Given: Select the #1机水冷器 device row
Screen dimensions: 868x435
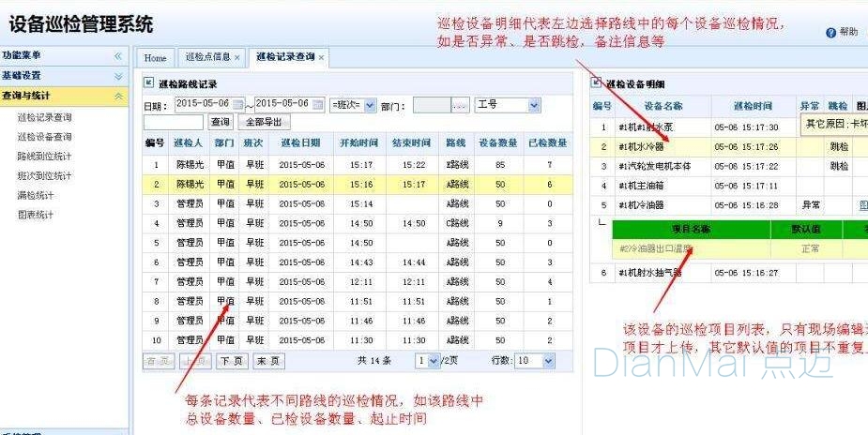Looking at the screenshot, I should pyautogui.click(x=728, y=147).
